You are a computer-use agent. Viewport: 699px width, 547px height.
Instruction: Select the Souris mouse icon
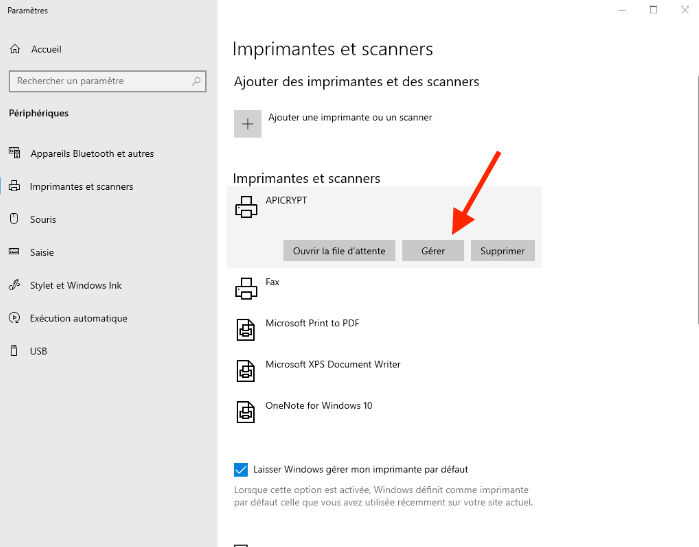14,219
